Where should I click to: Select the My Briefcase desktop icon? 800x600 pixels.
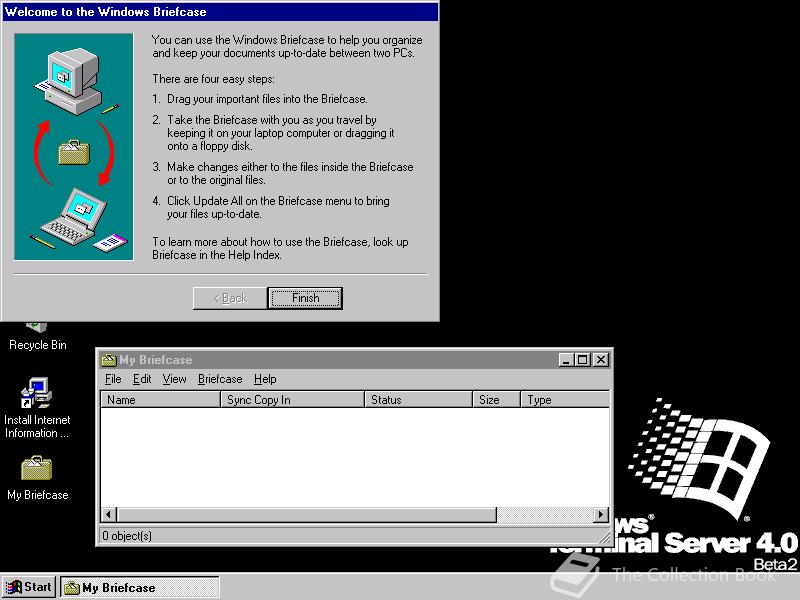click(x=37, y=477)
